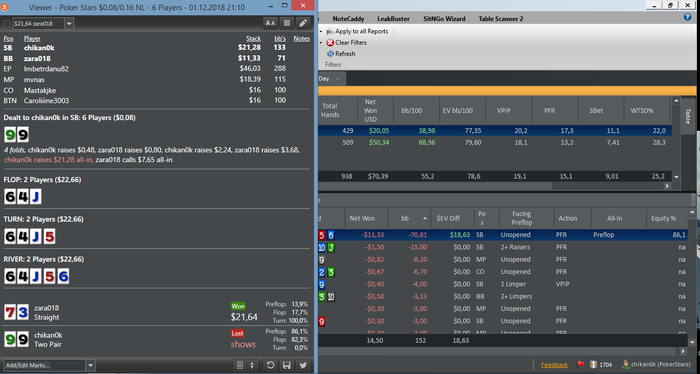Click the $EV Diff column header

448,218
